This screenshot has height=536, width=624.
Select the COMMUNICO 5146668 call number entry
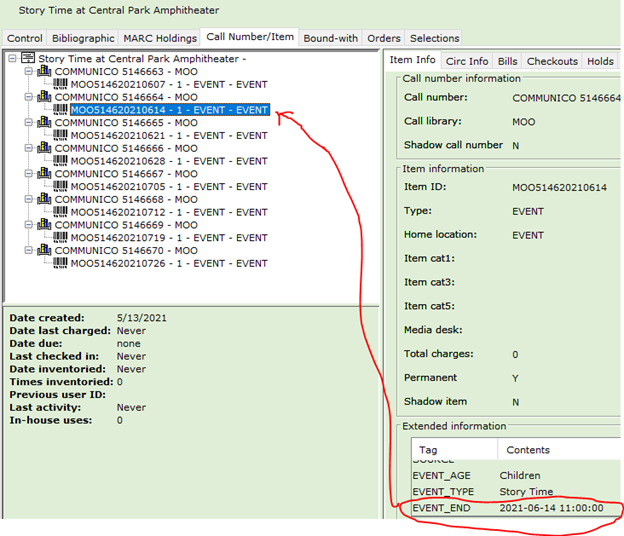click(126, 199)
